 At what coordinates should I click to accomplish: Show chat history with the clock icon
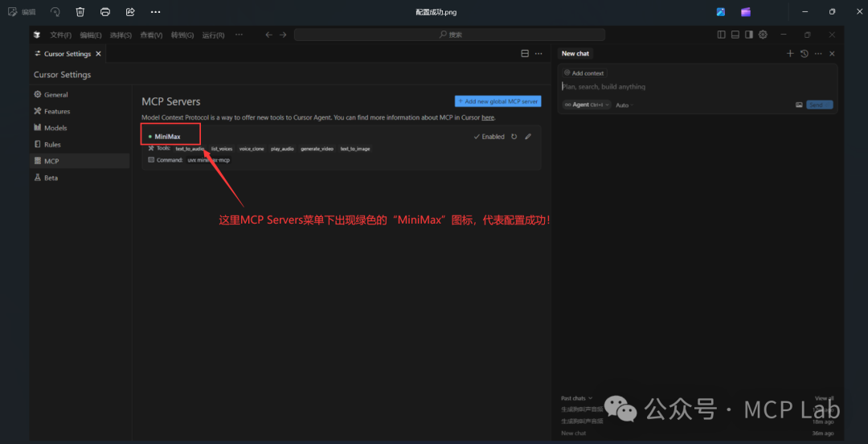click(805, 54)
